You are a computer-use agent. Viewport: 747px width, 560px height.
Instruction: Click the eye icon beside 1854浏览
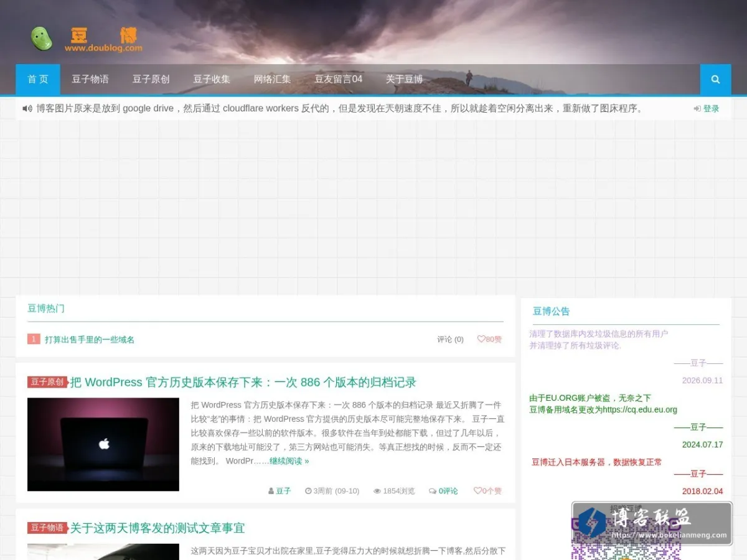coord(377,491)
